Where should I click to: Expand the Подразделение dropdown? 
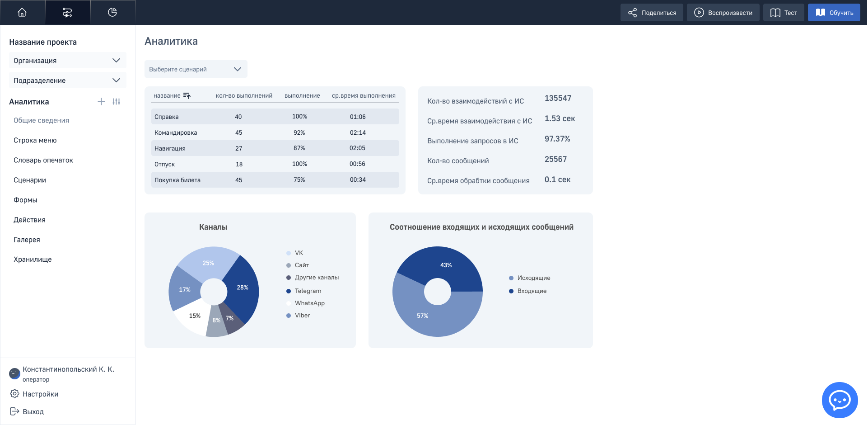[x=68, y=80]
